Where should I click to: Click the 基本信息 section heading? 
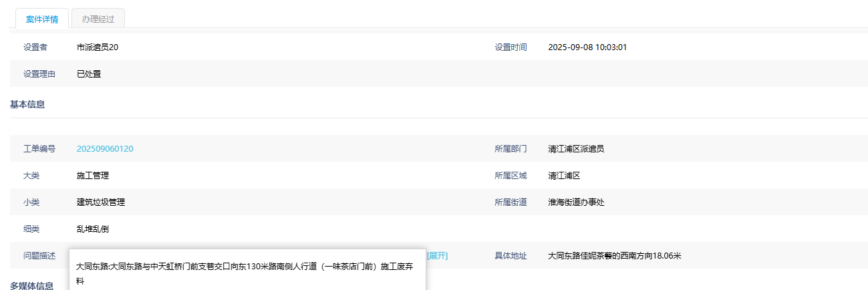point(27,104)
